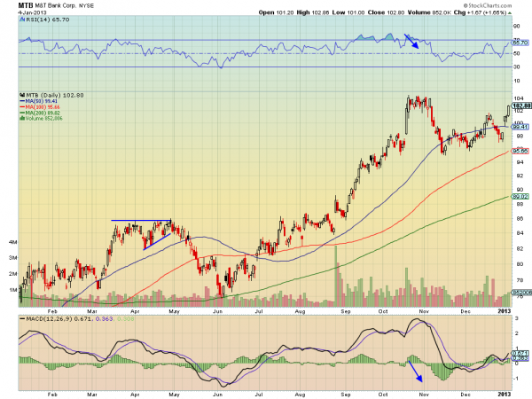This screenshot has width=532, height=399.
Task: Click the MTB ticker symbol in the header
Action: pos(26,5)
